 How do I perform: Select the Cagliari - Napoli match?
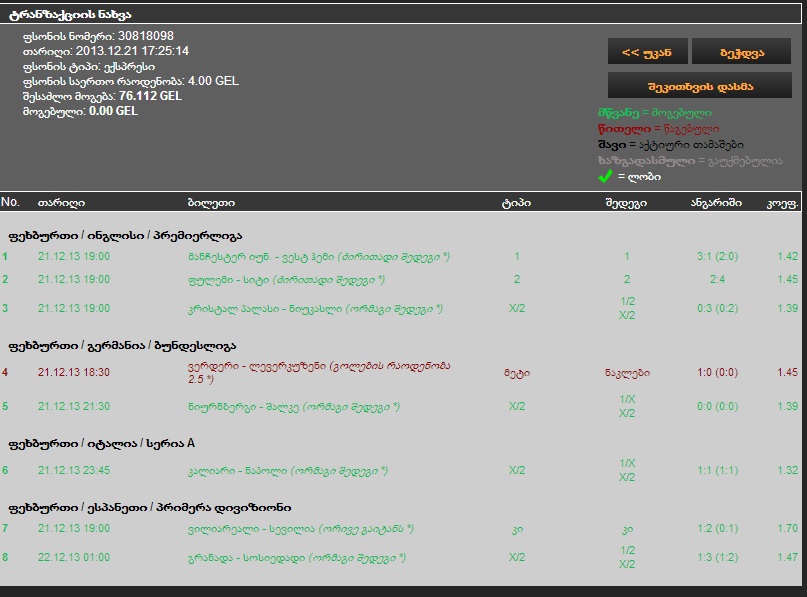point(288,470)
